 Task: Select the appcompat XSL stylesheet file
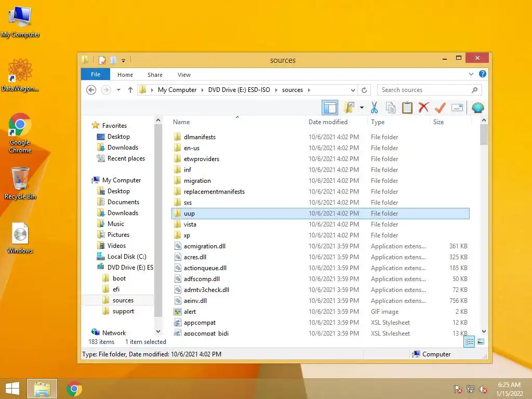(199, 323)
